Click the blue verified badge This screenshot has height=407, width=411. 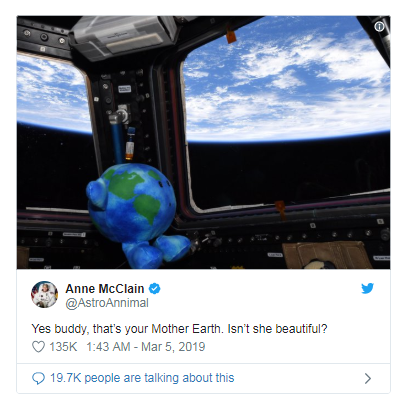(x=154, y=289)
